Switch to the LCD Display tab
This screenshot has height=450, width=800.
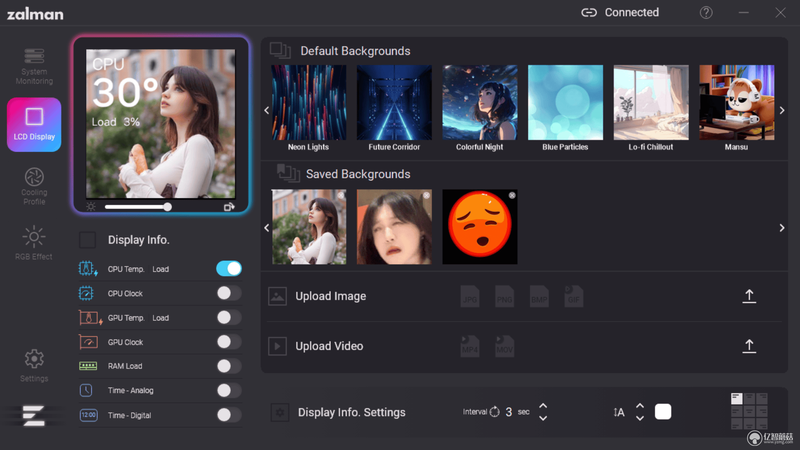(34, 124)
